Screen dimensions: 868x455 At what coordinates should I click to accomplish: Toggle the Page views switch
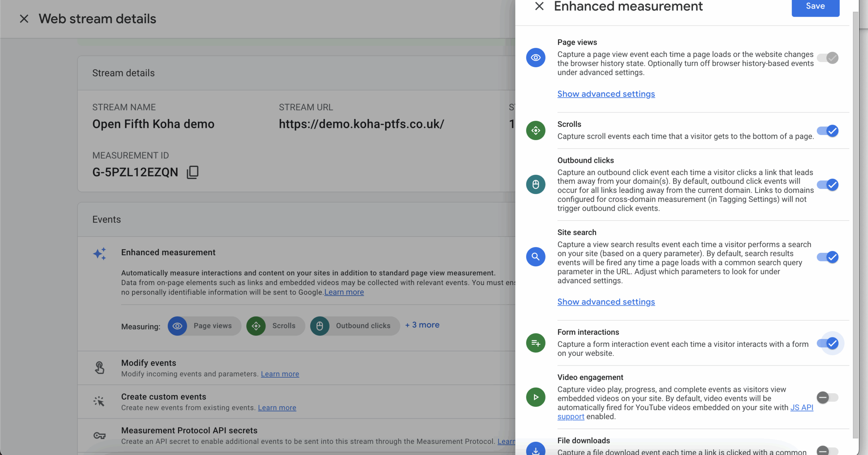pyautogui.click(x=828, y=58)
